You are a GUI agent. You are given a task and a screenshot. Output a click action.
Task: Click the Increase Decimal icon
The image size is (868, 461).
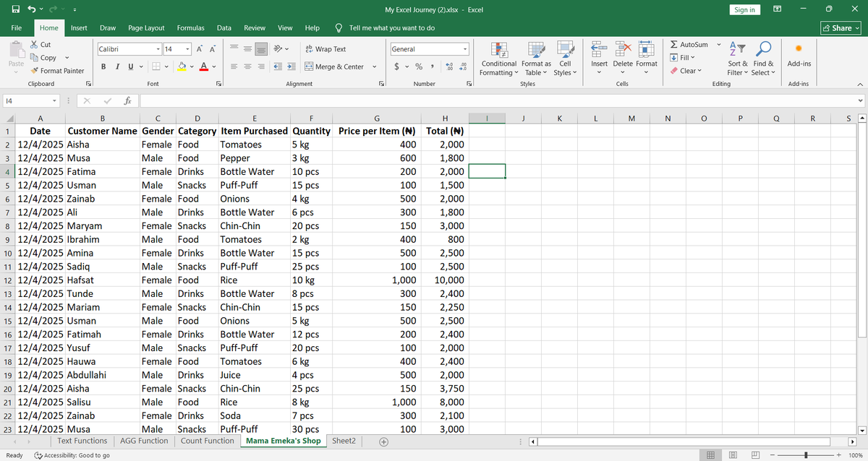click(451, 66)
